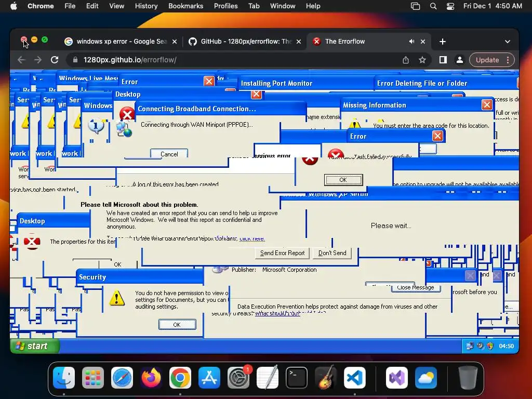Viewport: 532px width, 399px height.
Task: Click the Window menu
Action: pyautogui.click(x=283, y=6)
